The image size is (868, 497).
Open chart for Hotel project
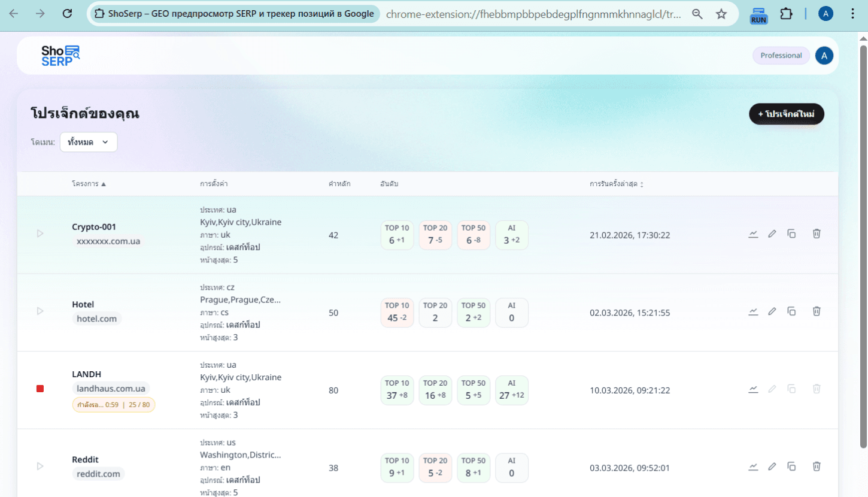pyautogui.click(x=753, y=311)
